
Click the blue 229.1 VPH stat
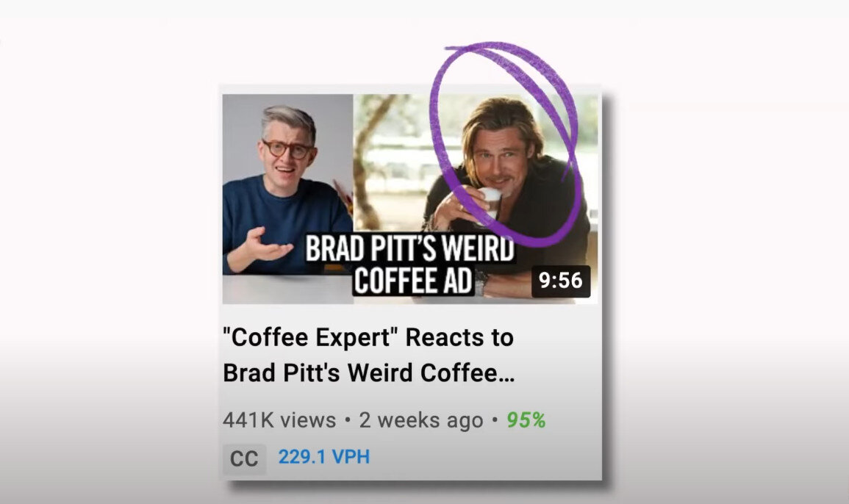(323, 457)
